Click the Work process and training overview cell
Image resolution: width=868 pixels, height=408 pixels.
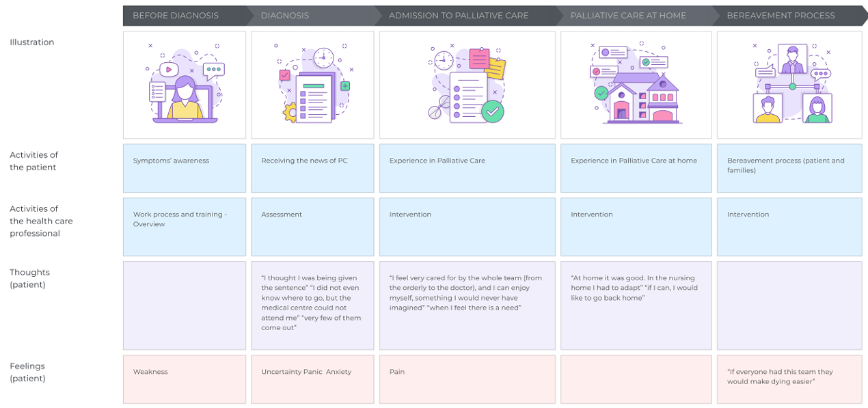[184, 227]
